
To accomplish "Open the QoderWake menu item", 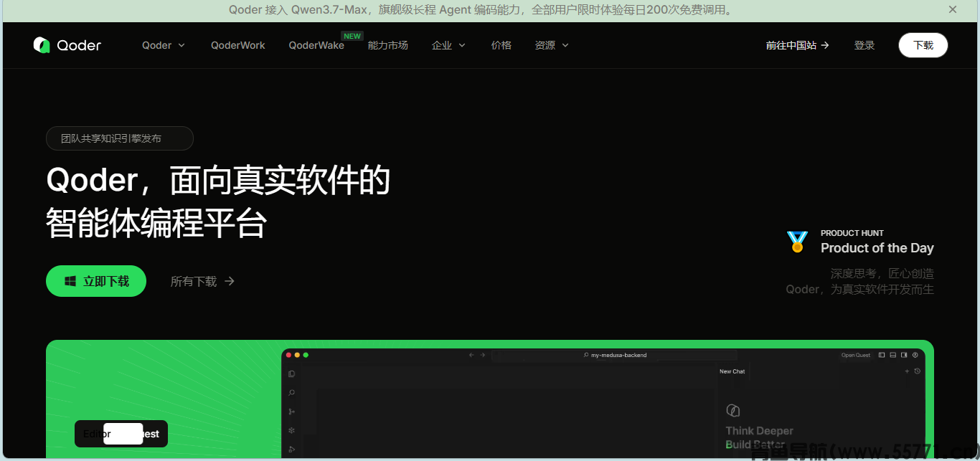I will [316, 45].
